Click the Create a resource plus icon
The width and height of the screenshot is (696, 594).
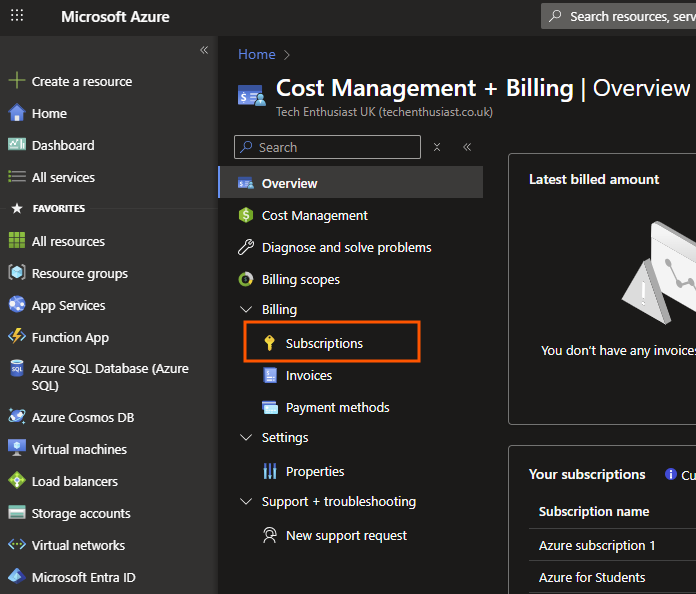(x=16, y=81)
